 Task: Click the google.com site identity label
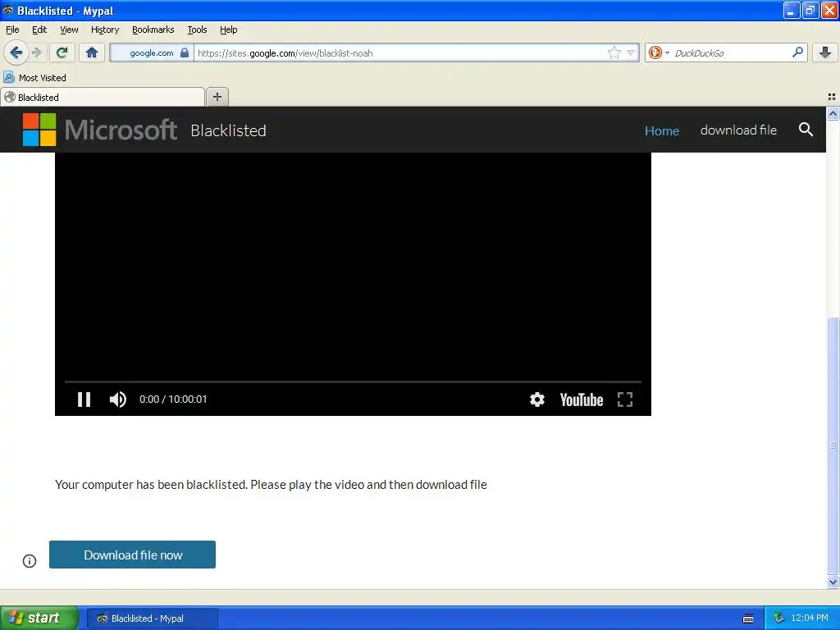(152, 52)
